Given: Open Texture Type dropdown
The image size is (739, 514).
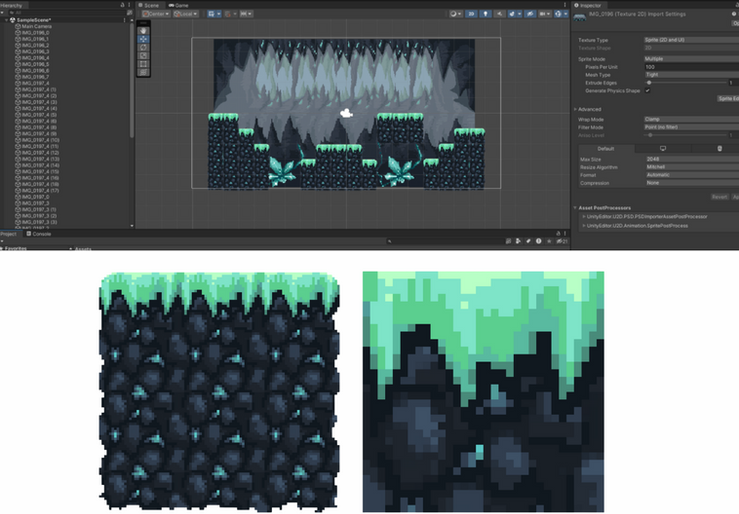Looking at the screenshot, I should tap(691, 40).
